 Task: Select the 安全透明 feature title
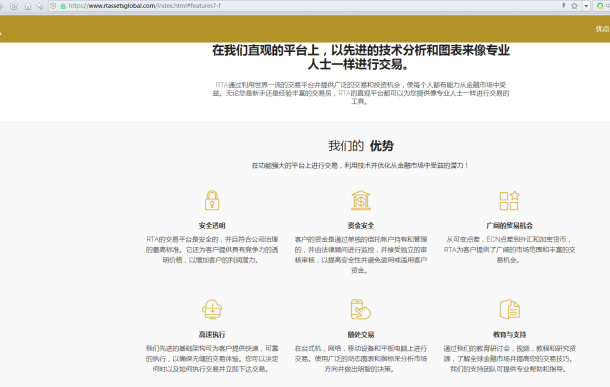[212, 226]
